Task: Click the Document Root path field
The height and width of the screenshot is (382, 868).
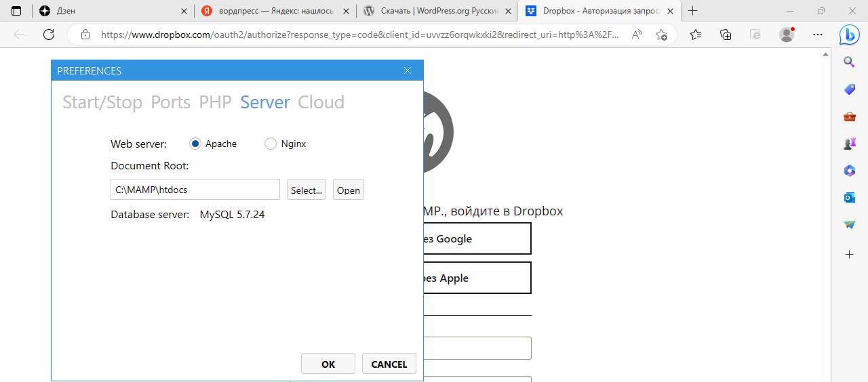Action: 195,190
